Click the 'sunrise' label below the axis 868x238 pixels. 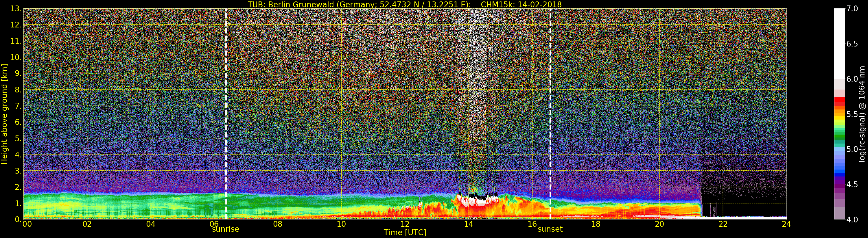click(225, 229)
